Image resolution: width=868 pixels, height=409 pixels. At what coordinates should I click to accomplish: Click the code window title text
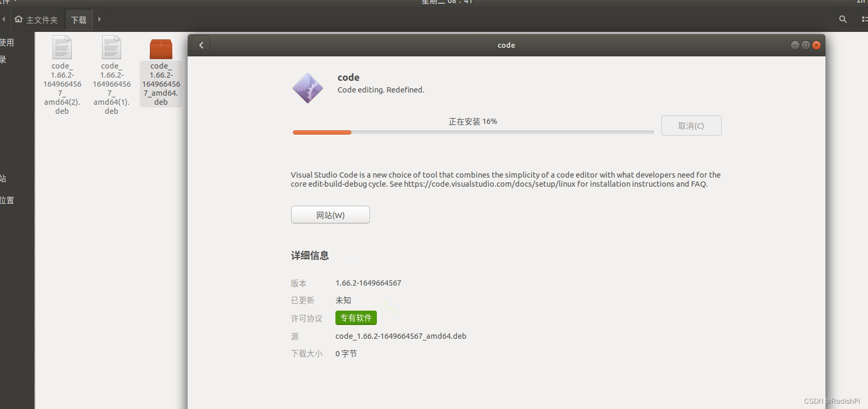pyautogui.click(x=506, y=45)
